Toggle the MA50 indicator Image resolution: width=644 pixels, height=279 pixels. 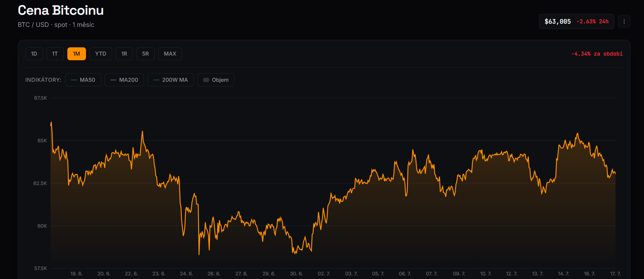(x=83, y=80)
